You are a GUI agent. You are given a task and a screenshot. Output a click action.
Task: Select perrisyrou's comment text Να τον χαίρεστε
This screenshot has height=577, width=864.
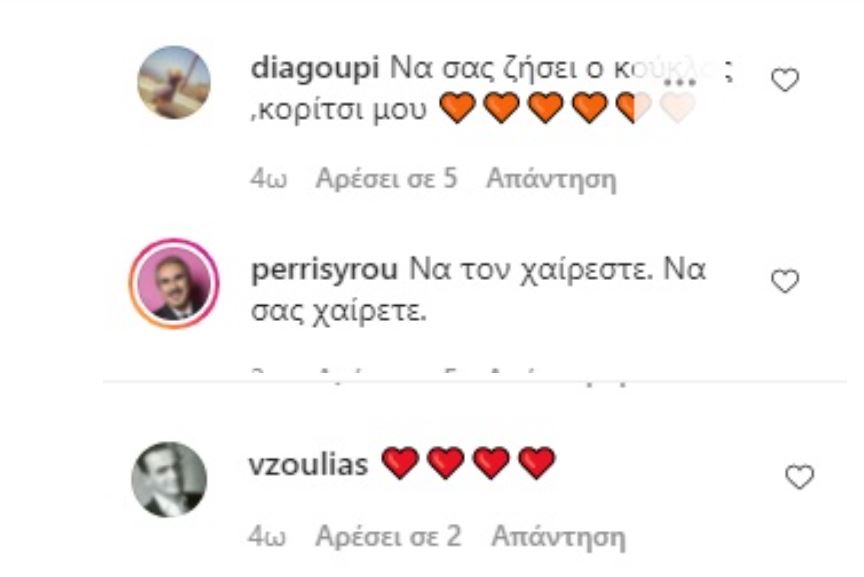click(x=532, y=271)
